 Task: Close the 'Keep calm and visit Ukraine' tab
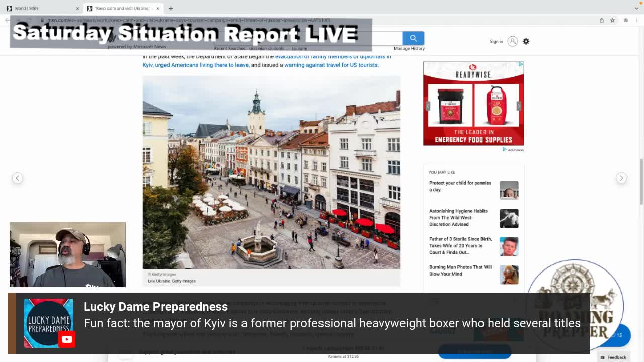coord(158,8)
